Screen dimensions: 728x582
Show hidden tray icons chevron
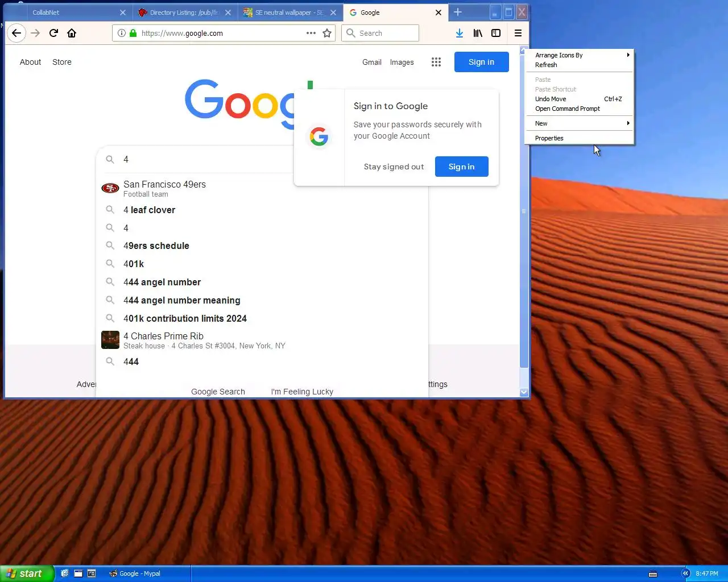685,573
